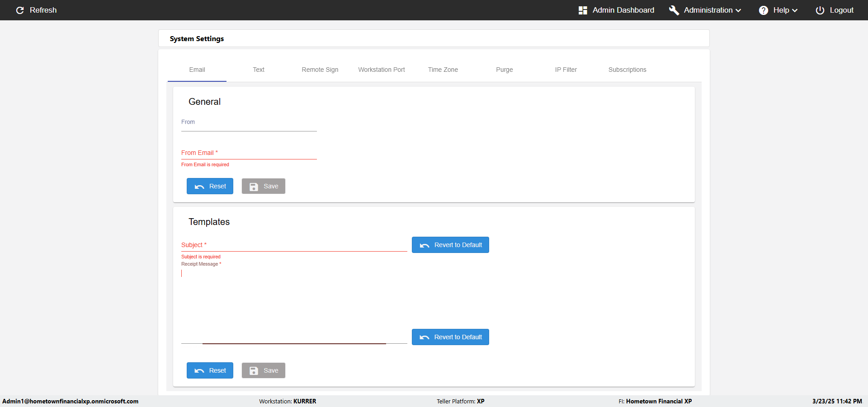The height and width of the screenshot is (407, 868).
Task: Open the Admin Dashboard grid icon
Action: coord(583,10)
